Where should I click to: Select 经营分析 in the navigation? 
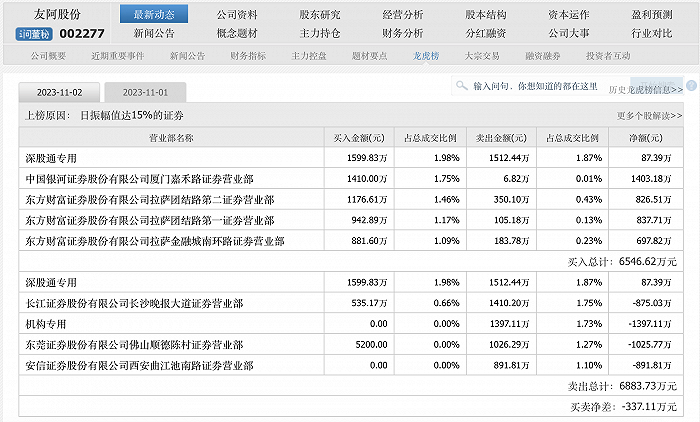coord(402,15)
